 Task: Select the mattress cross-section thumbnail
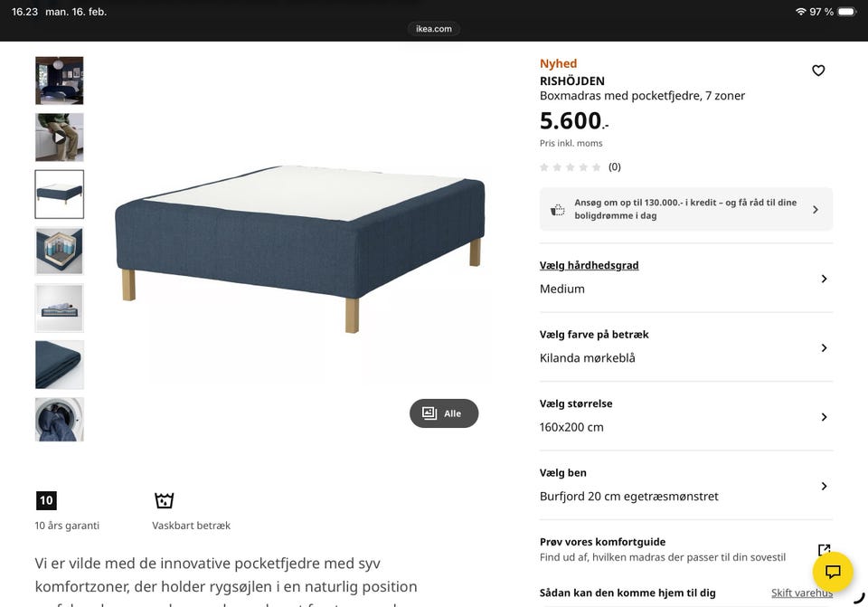(60, 251)
